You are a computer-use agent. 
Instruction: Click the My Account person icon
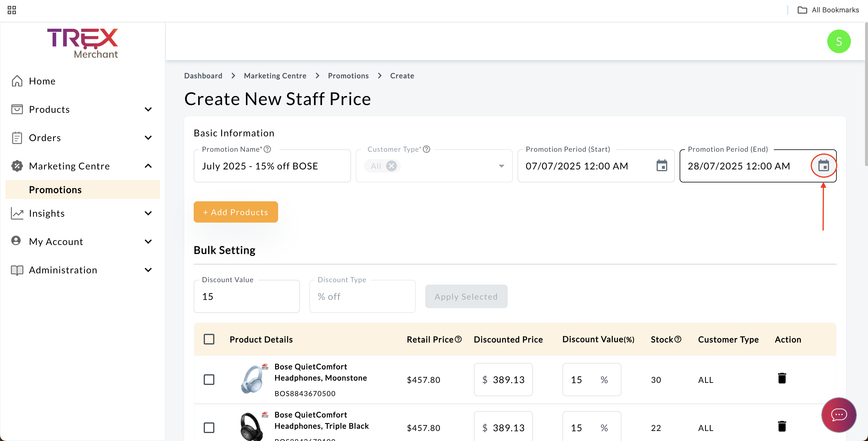click(16, 241)
